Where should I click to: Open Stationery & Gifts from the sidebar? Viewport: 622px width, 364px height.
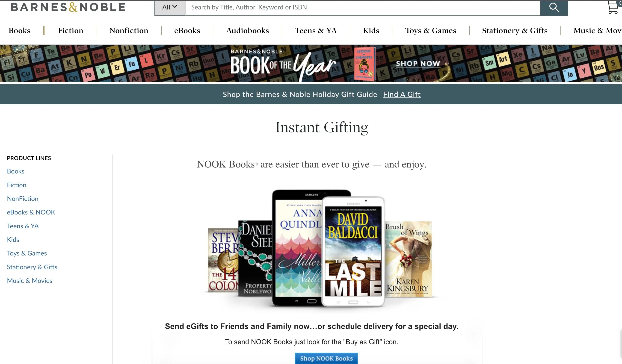pyautogui.click(x=32, y=267)
